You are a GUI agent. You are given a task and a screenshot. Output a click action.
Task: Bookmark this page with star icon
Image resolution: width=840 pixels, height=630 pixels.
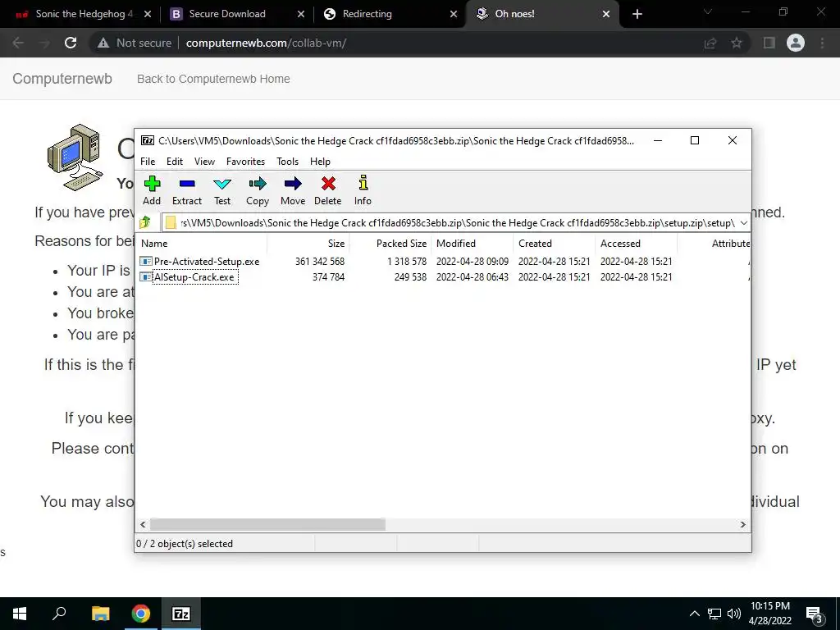click(x=737, y=43)
